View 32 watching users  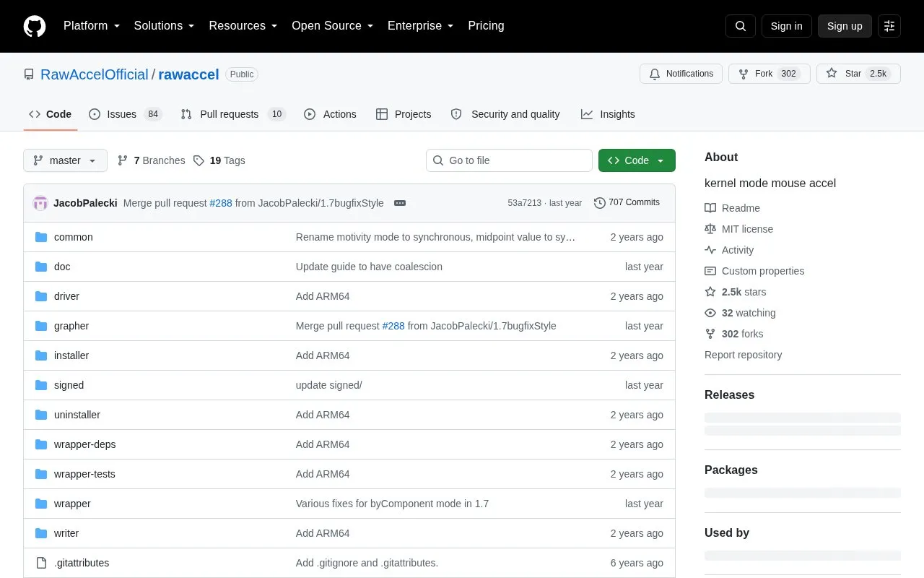coord(740,313)
